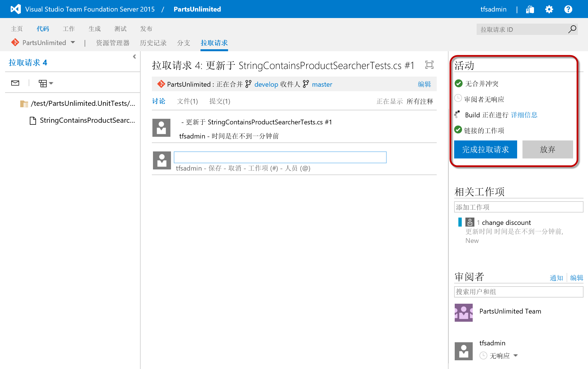Click the tfsadmin avatar on the comment

161,128
